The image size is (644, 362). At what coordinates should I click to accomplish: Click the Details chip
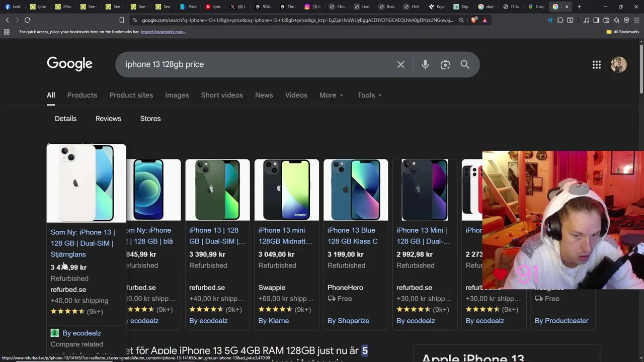click(65, 119)
